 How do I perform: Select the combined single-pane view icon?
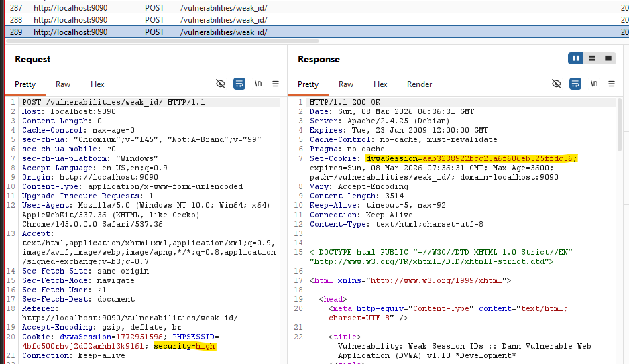point(608,58)
